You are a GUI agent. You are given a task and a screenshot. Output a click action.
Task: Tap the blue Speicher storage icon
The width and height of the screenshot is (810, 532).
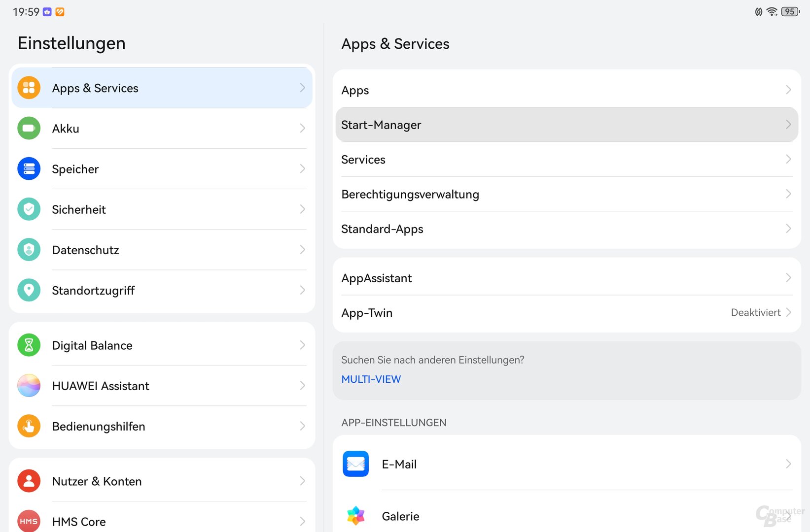point(29,168)
